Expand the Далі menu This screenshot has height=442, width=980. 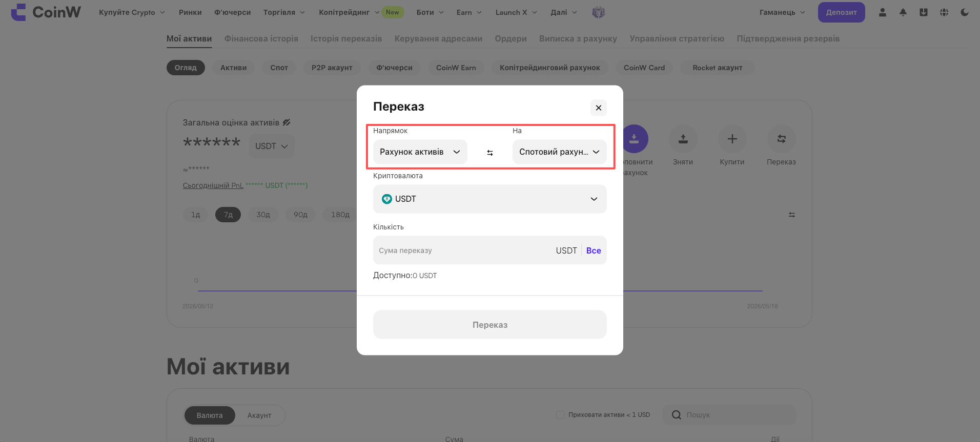point(564,12)
